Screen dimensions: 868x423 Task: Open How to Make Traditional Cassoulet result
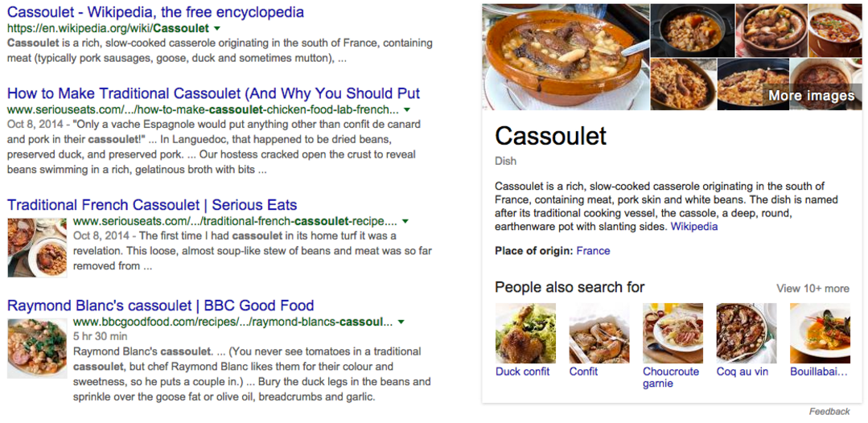(214, 93)
